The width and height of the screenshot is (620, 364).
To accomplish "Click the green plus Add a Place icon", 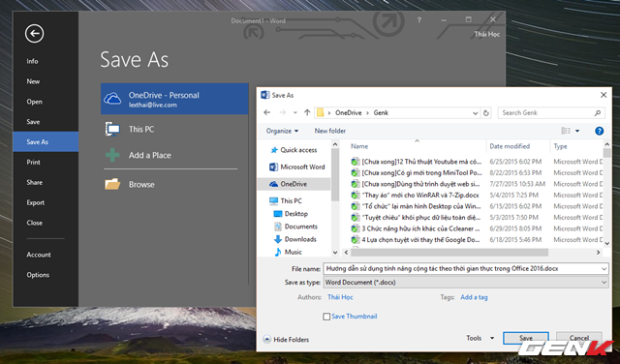I will coord(112,155).
